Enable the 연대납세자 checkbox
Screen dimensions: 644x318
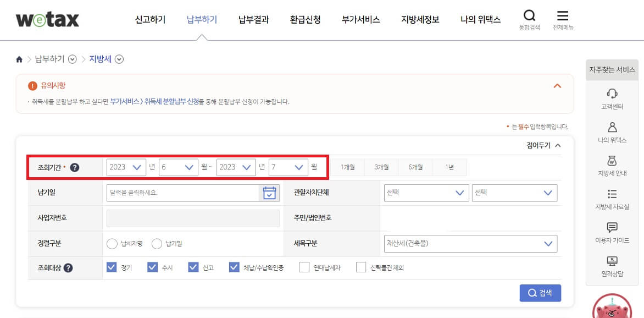tap(304, 268)
